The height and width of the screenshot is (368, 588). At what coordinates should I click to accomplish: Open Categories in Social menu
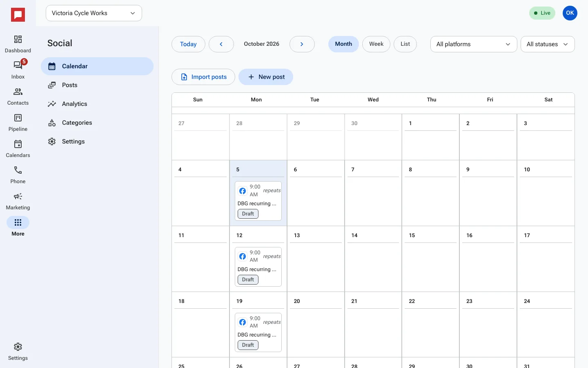tap(97, 123)
